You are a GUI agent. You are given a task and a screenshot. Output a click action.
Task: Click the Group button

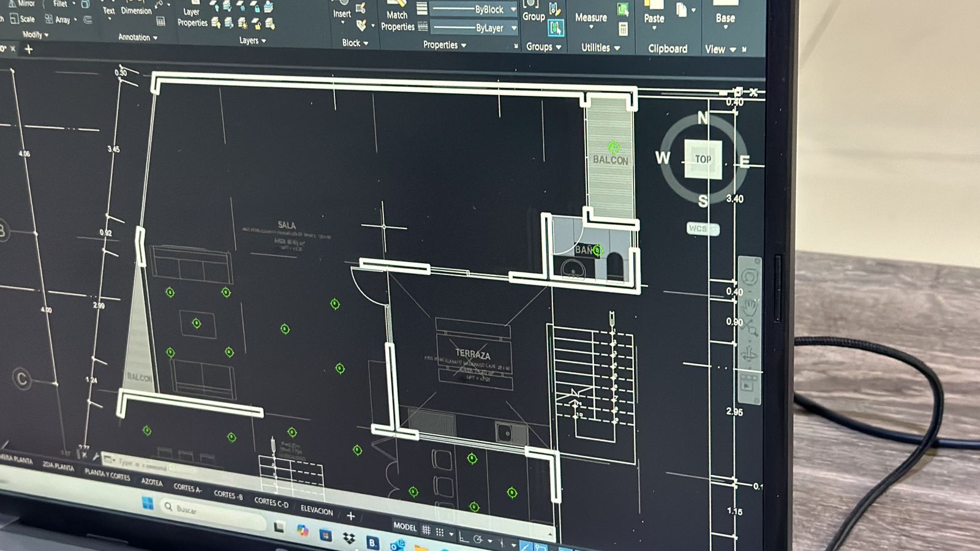[533, 11]
